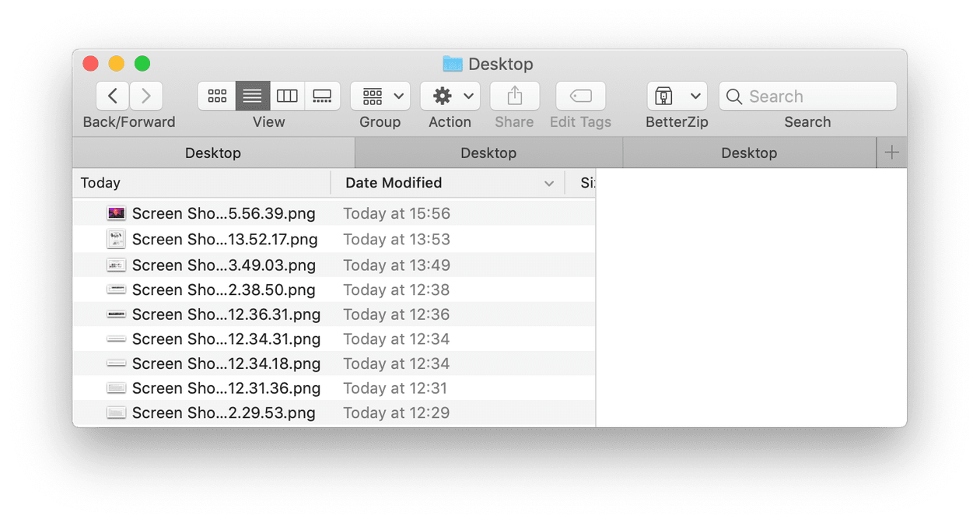Switch to icon view in Finder toolbar

coord(217,96)
